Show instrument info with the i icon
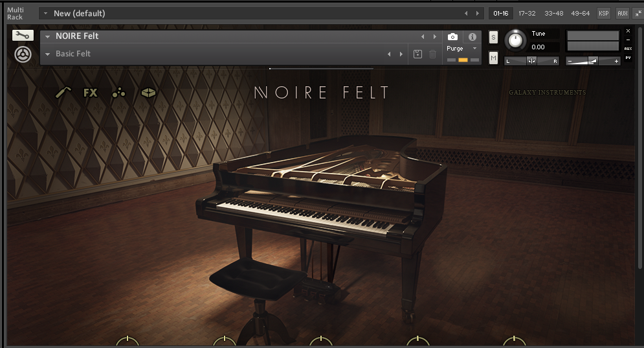Screen dimensions: 644x348 tap(472, 37)
